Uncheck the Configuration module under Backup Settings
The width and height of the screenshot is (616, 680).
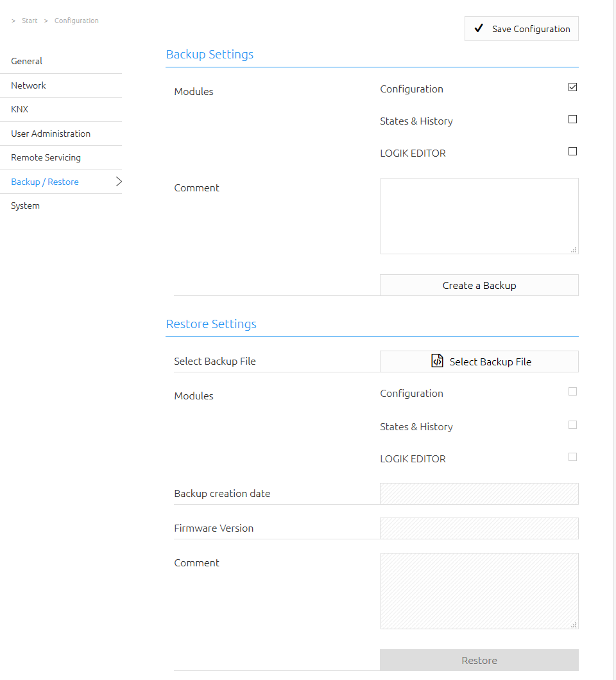[x=572, y=87]
